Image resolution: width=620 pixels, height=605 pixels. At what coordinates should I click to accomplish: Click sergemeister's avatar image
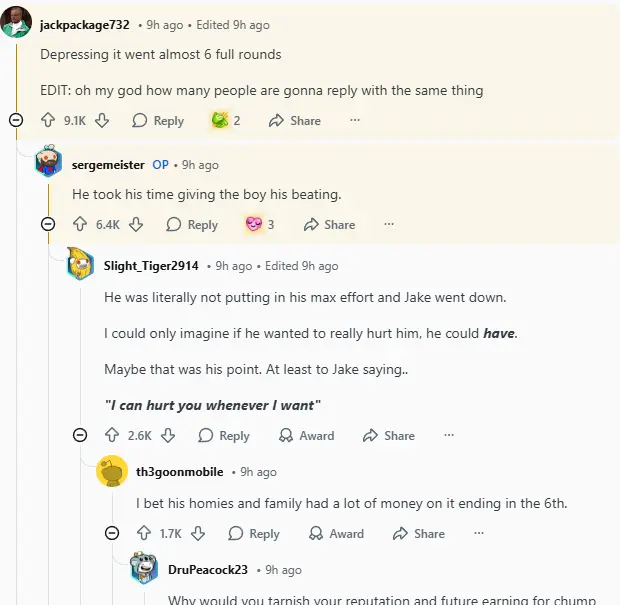pyautogui.click(x=49, y=164)
